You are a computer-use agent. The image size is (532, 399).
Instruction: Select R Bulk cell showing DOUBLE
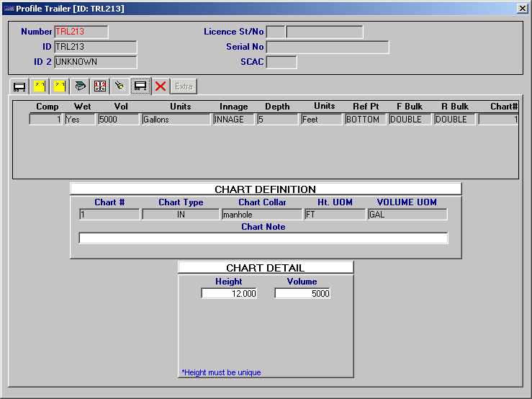(454, 119)
